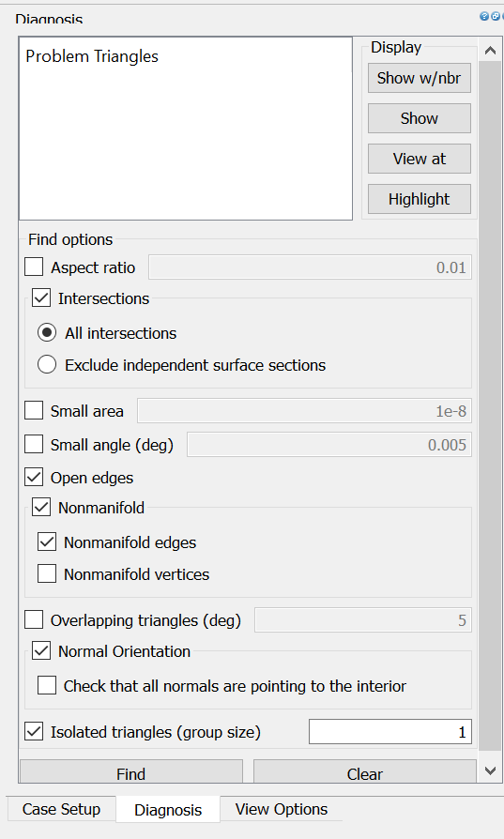Image resolution: width=504 pixels, height=839 pixels.
Task: Select Exclude independent surface sections
Action: pos(47,364)
